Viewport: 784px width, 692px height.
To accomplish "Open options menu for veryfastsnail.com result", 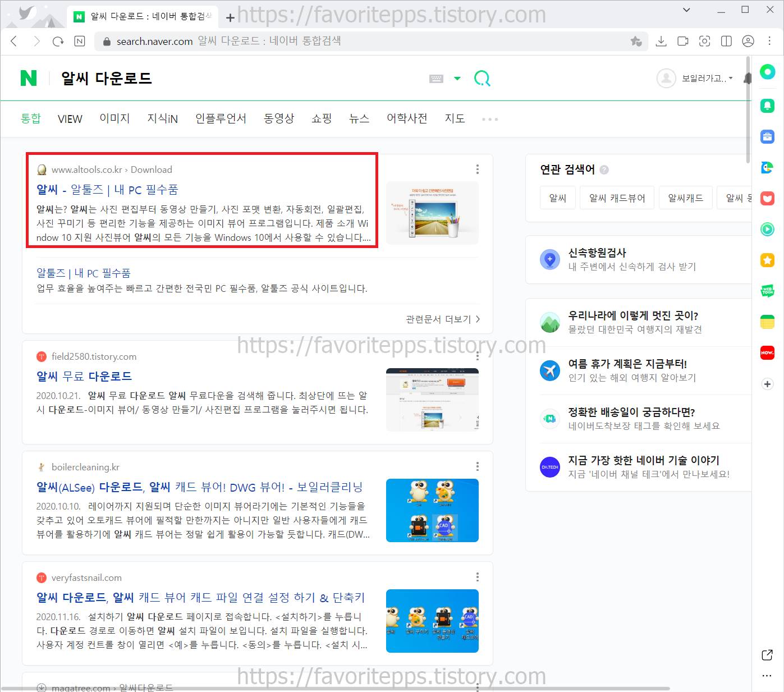I will [x=478, y=577].
